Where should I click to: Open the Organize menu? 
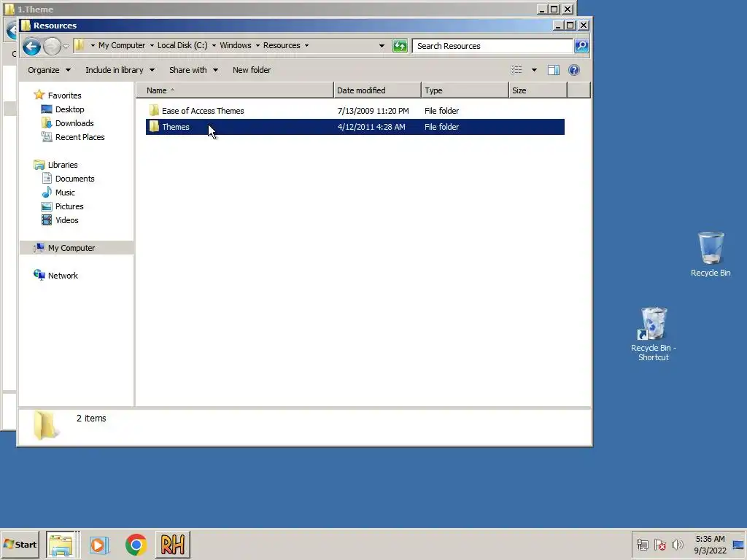pyautogui.click(x=49, y=70)
